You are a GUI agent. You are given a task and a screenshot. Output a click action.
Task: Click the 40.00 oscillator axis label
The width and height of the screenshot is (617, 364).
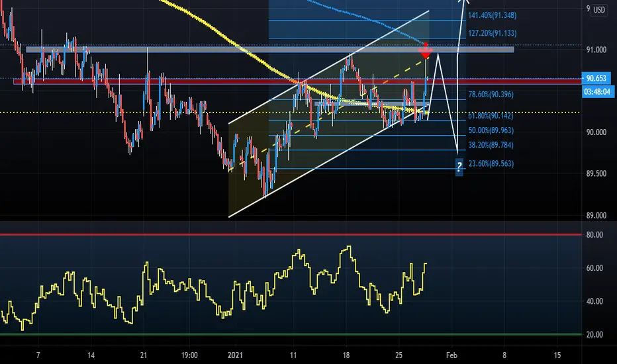pyautogui.click(x=594, y=301)
